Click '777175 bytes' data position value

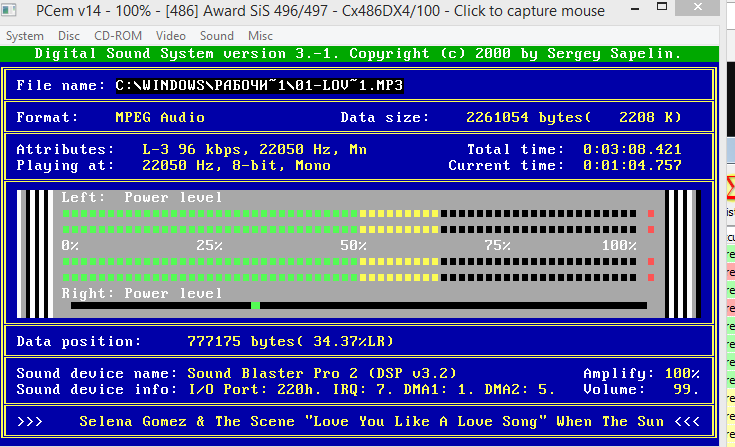[x=245, y=342]
